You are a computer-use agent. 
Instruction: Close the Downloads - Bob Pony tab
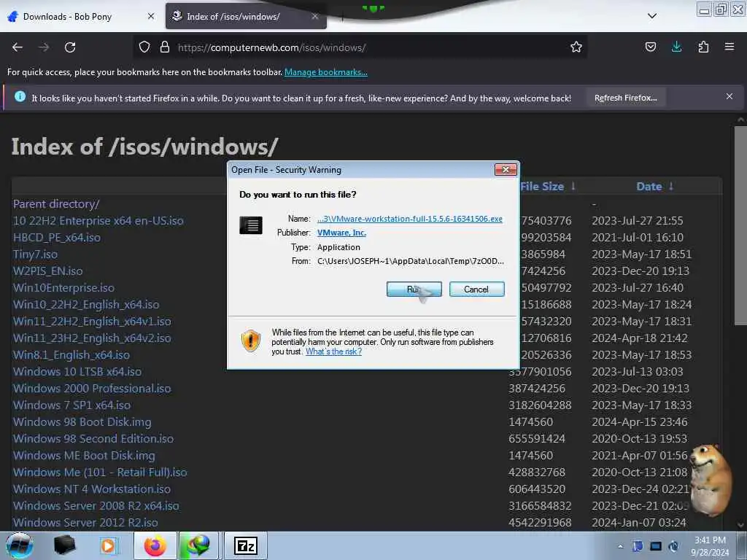click(x=151, y=17)
